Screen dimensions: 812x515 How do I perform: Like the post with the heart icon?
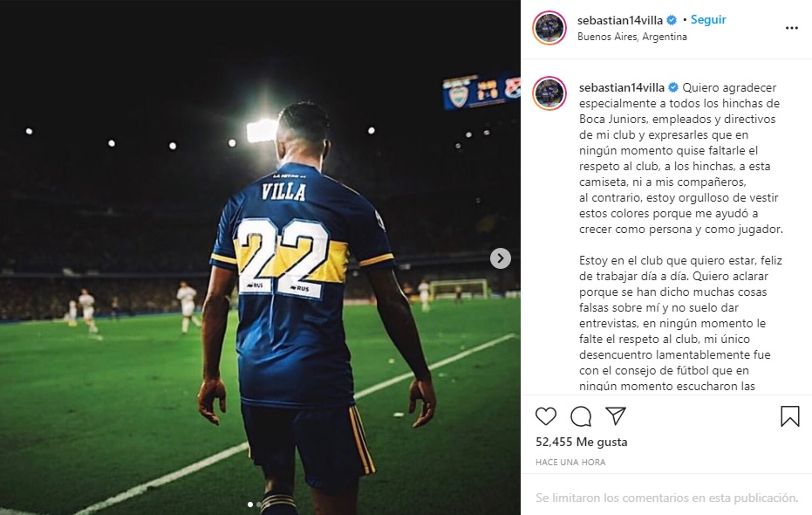click(x=546, y=416)
